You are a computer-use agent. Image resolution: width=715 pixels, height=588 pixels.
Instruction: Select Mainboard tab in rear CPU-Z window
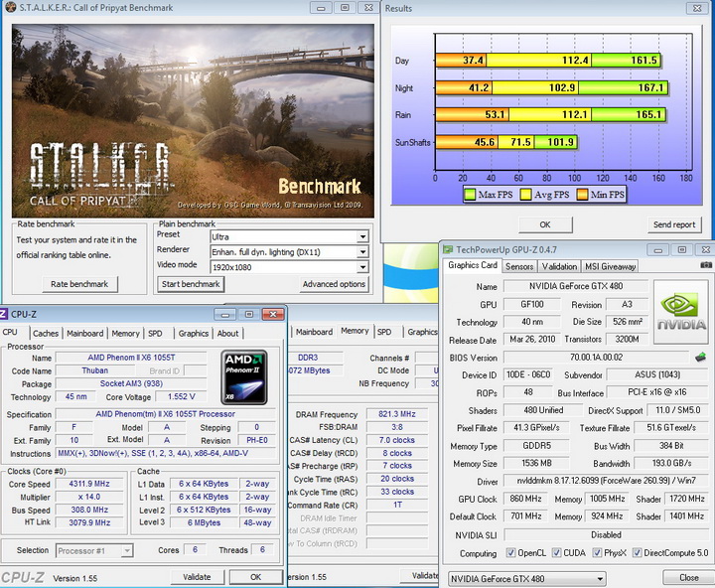tap(314, 332)
